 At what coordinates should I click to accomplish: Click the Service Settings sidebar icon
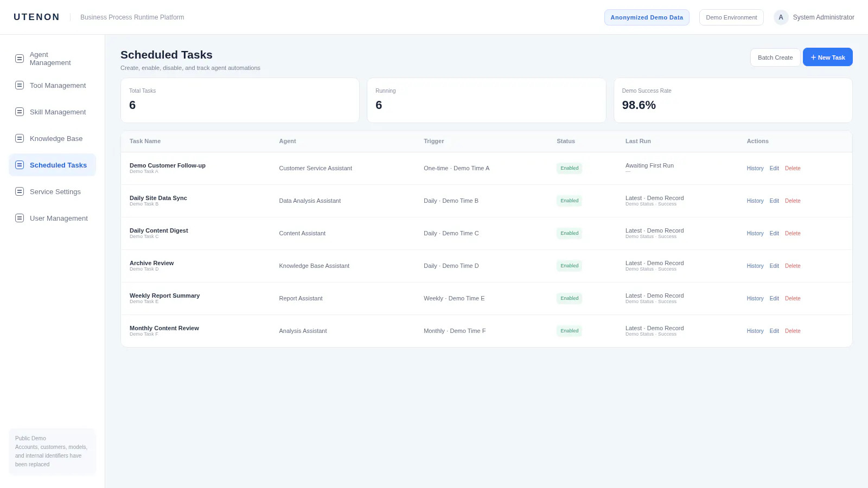click(20, 191)
